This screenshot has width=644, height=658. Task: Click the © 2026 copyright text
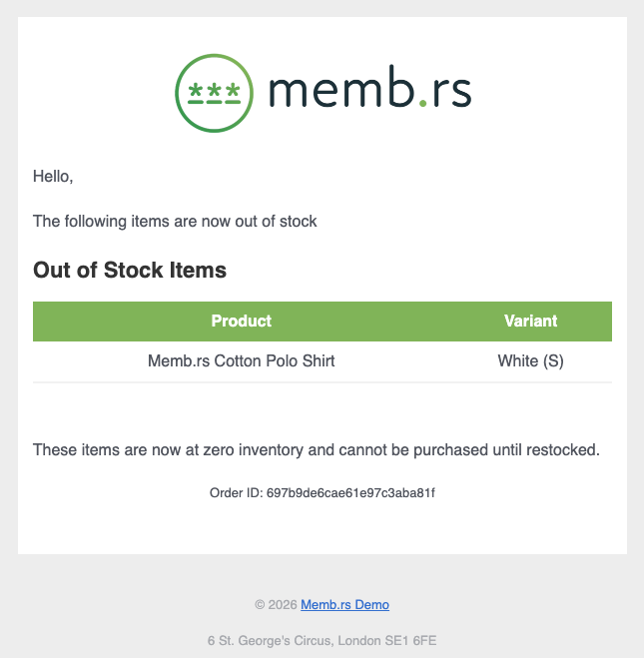(276, 604)
